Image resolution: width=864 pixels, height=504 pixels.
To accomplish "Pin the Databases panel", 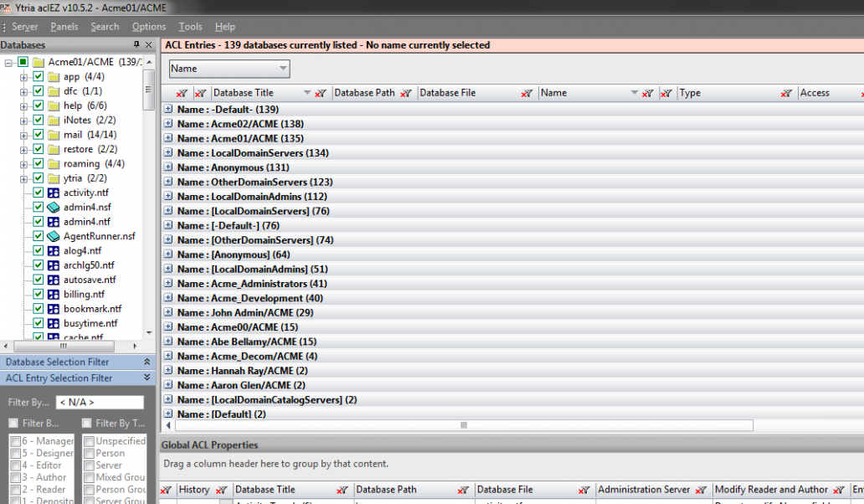I will pyautogui.click(x=136, y=44).
